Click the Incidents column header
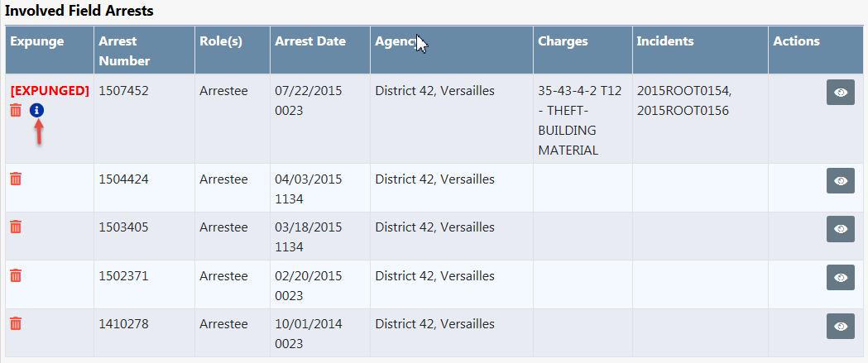Screen dimensions: 868x363 (x=665, y=41)
